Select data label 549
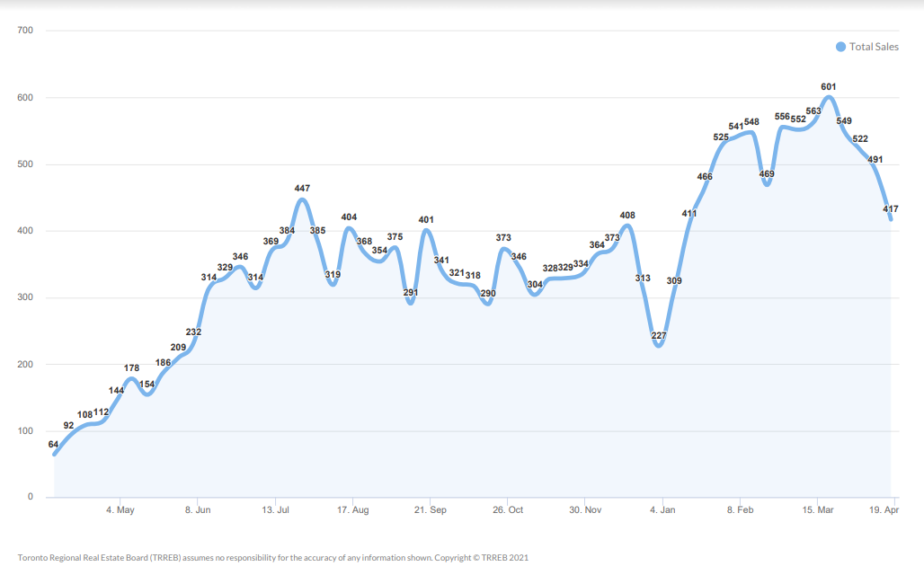 pos(844,120)
